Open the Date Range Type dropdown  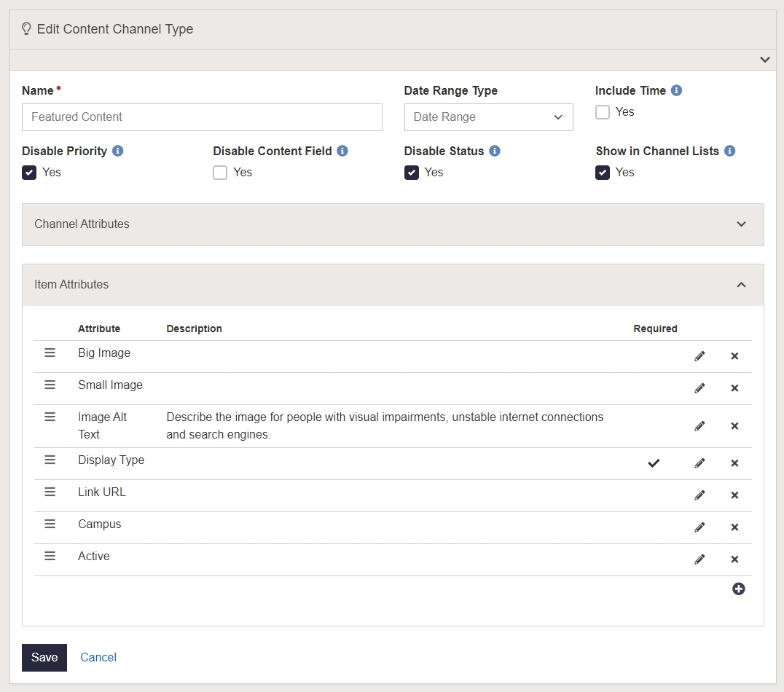488,117
